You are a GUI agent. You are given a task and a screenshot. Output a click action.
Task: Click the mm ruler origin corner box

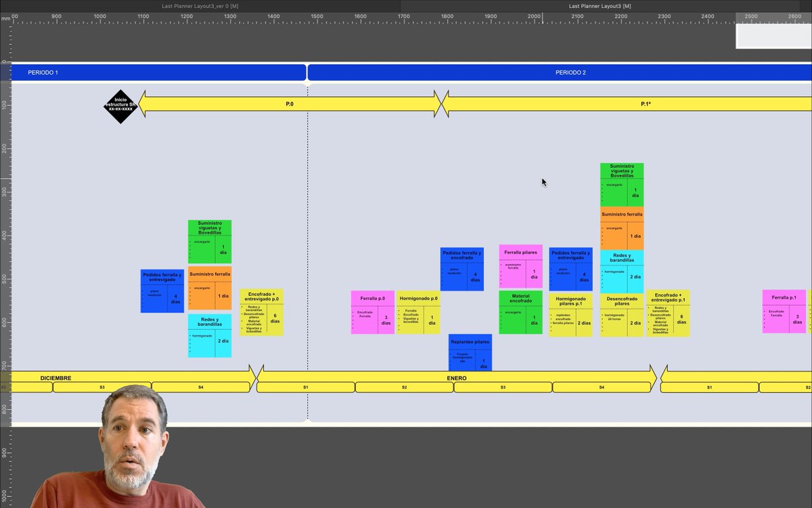[x=5, y=18]
